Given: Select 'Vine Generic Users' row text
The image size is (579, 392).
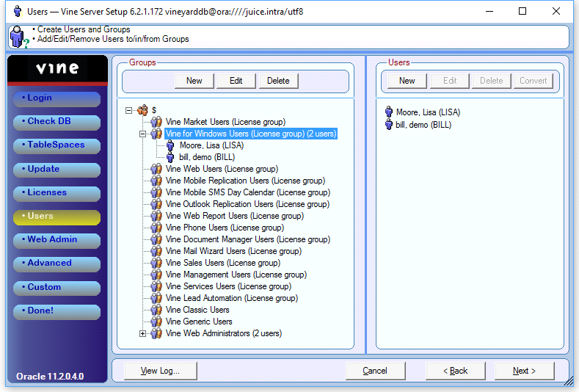Looking at the screenshot, I should pos(199,322).
